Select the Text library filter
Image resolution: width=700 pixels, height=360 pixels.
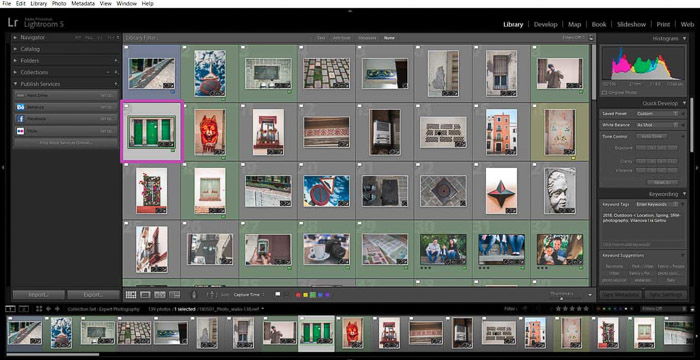[x=321, y=38]
